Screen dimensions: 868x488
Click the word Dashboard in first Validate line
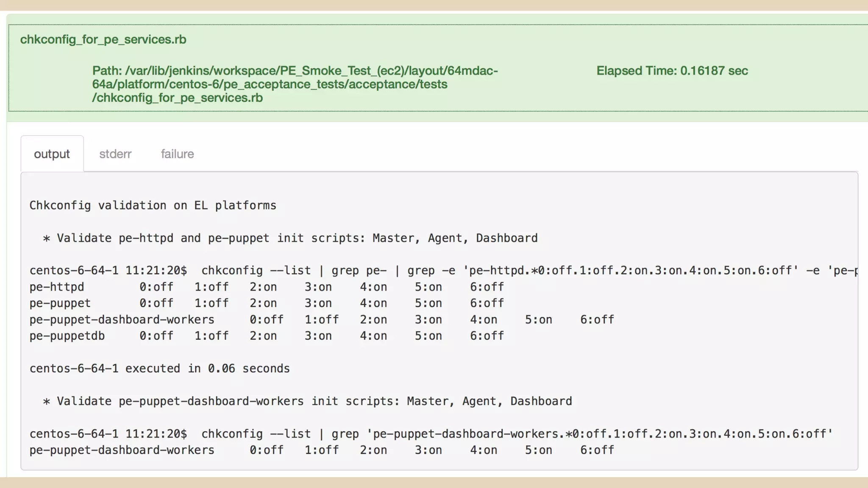(x=506, y=238)
